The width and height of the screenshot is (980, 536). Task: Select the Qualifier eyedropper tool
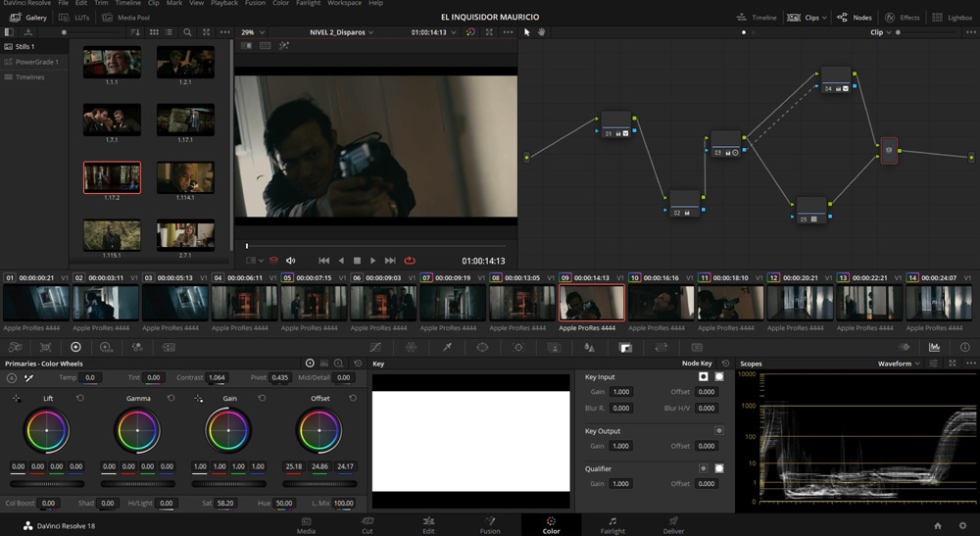pyautogui.click(x=447, y=347)
